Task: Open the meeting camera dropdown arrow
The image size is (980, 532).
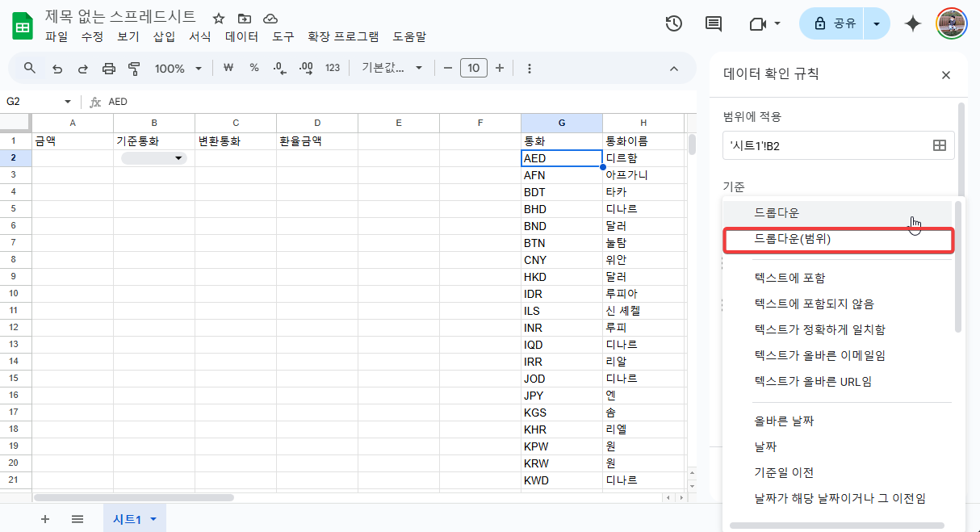Action: (x=777, y=23)
